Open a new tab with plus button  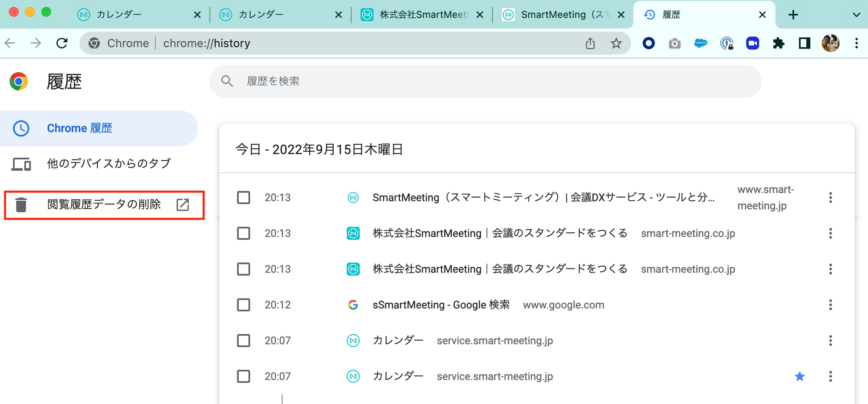pyautogui.click(x=793, y=15)
